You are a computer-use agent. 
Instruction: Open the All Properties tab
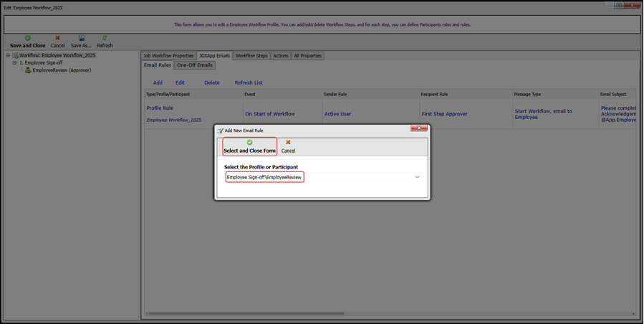click(x=307, y=56)
